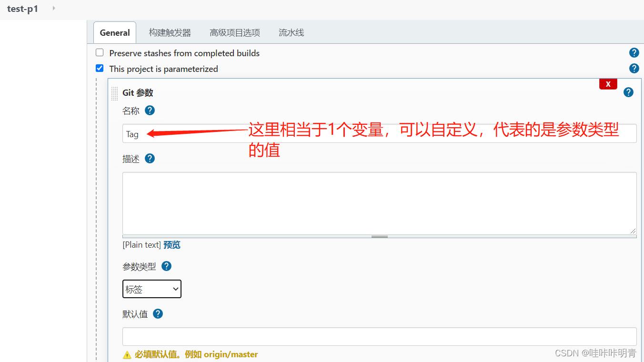Open help for Preserve stashes option

(x=634, y=53)
